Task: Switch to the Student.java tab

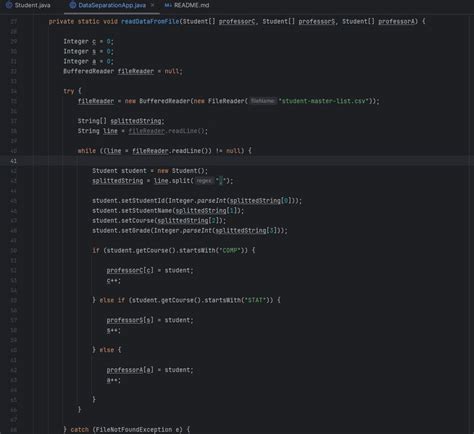Action: [32, 5]
